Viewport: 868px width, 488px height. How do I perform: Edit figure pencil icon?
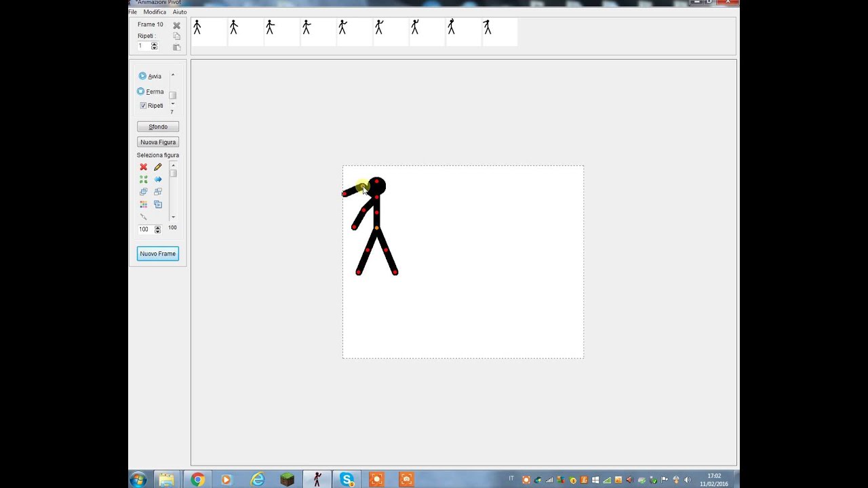coord(158,167)
